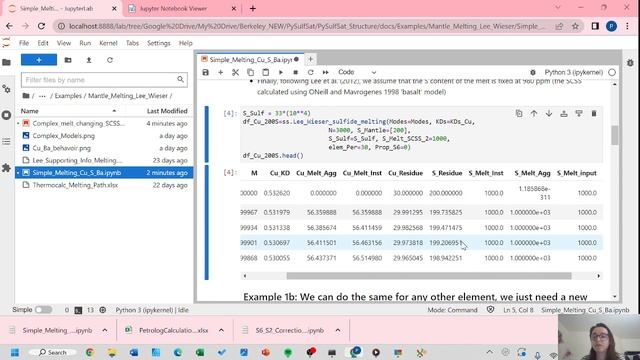Interrupt the kernel with stop icon

[x=296, y=72]
